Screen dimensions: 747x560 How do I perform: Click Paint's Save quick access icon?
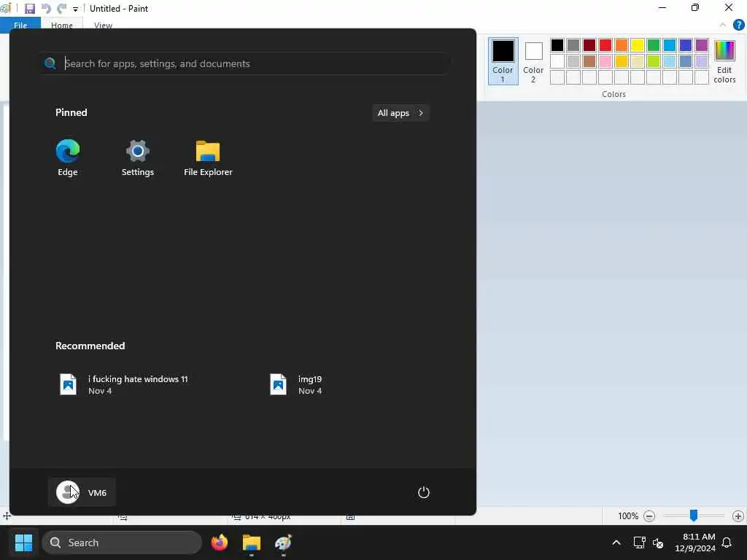tap(29, 9)
